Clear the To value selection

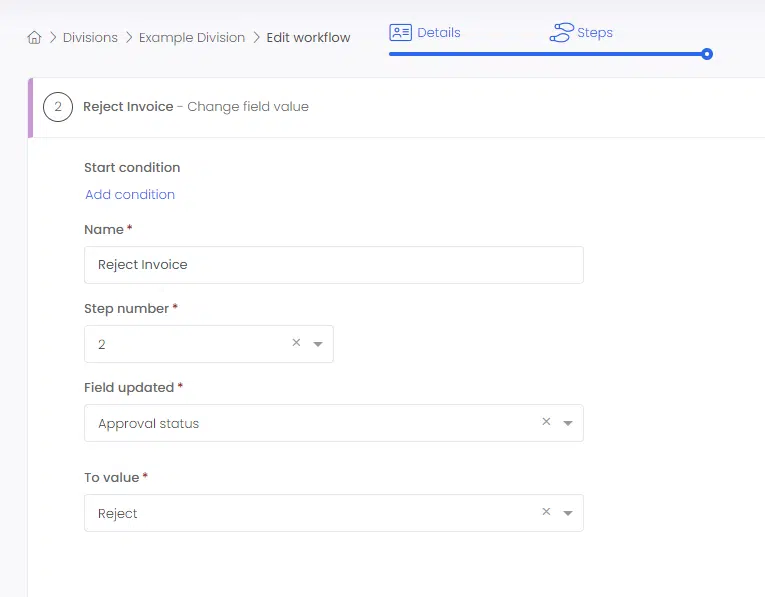coord(546,512)
